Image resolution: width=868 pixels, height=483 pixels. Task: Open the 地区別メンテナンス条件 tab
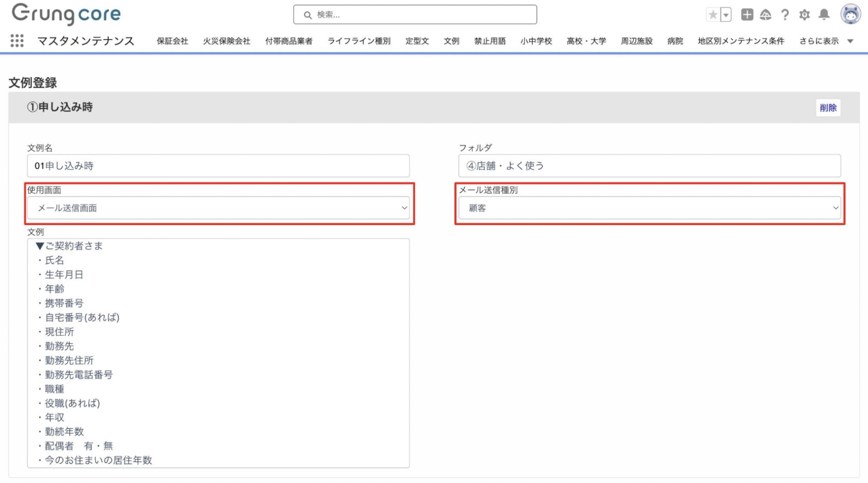tap(741, 41)
